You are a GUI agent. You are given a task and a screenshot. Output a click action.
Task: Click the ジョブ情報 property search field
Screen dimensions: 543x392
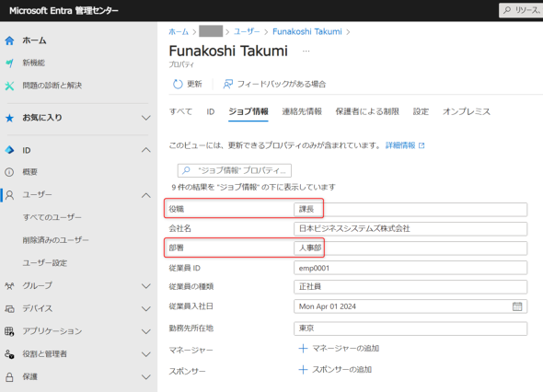[235, 170]
